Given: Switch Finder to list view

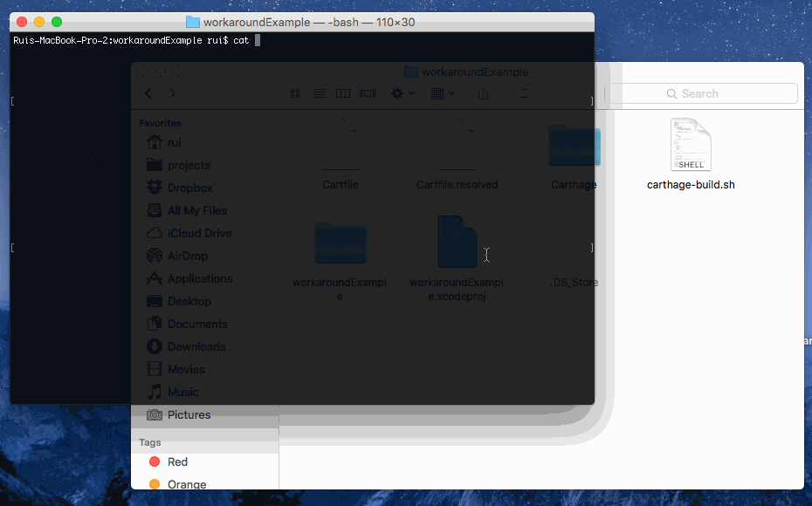Looking at the screenshot, I should tap(320, 93).
